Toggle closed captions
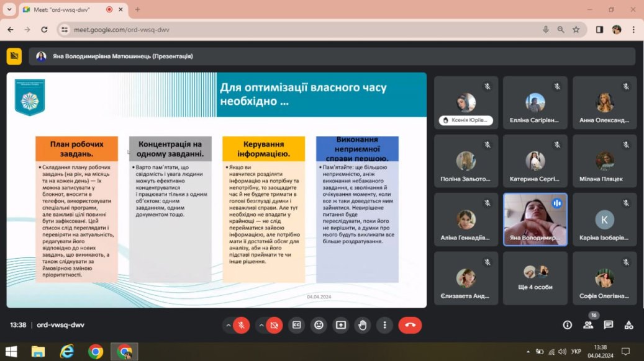644x361 pixels. tap(296, 325)
